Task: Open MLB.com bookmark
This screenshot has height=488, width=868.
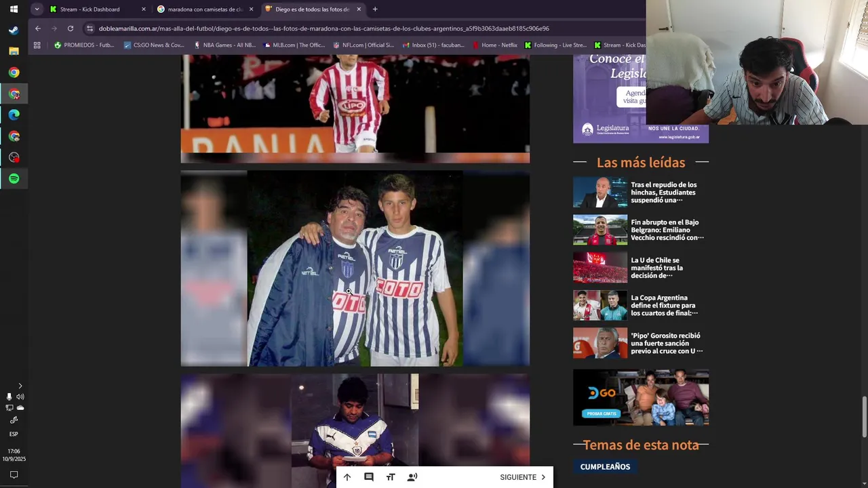Action: click(294, 45)
